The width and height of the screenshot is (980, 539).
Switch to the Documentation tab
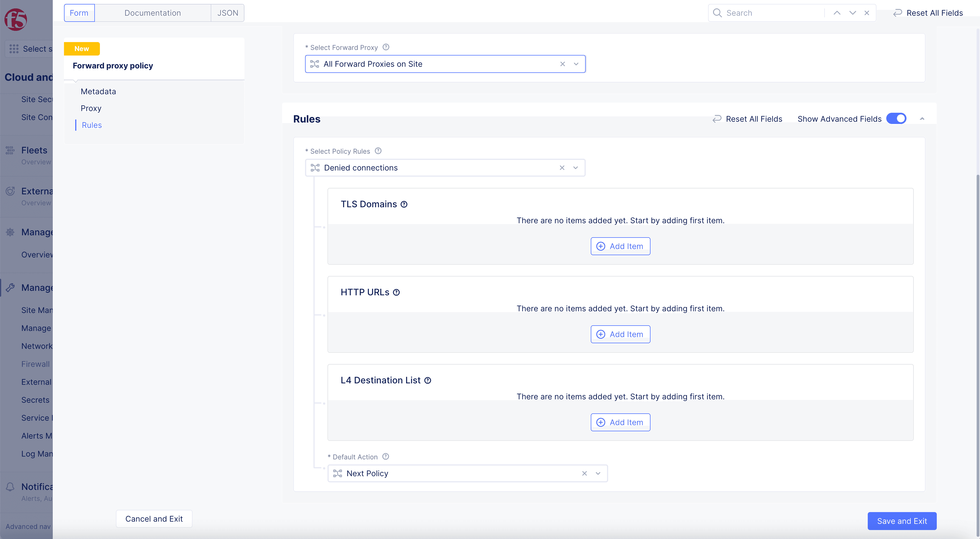point(152,13)
